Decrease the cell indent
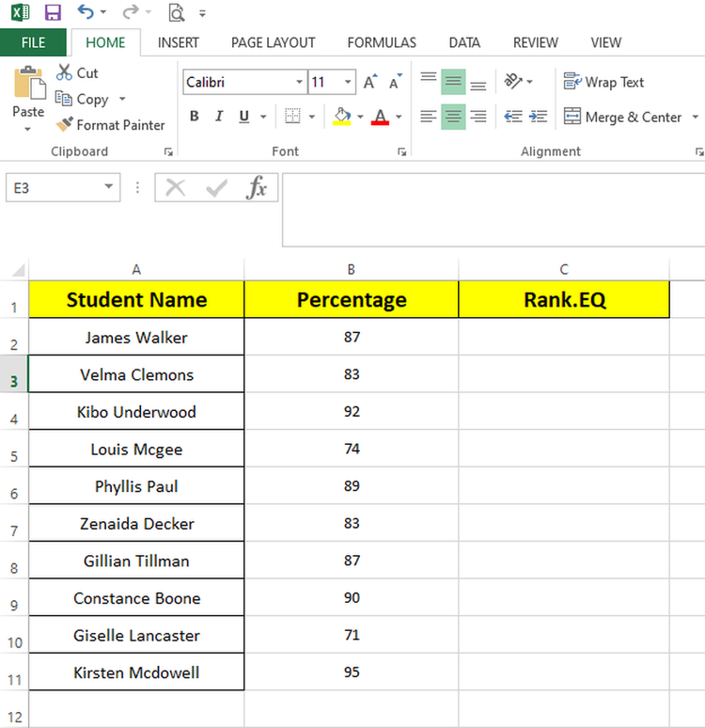The image size is (705, 728). (513, 116)
